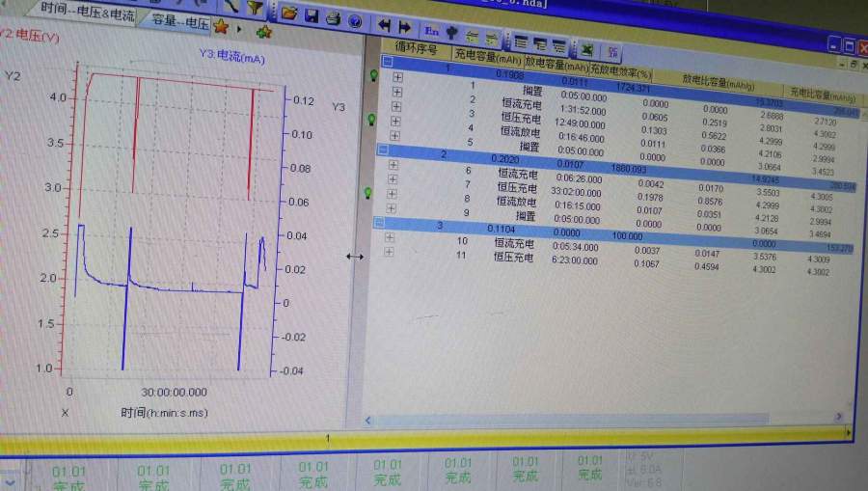
Task: Select the 100.000 efficiency cell
Action: (x=627, y=235)
